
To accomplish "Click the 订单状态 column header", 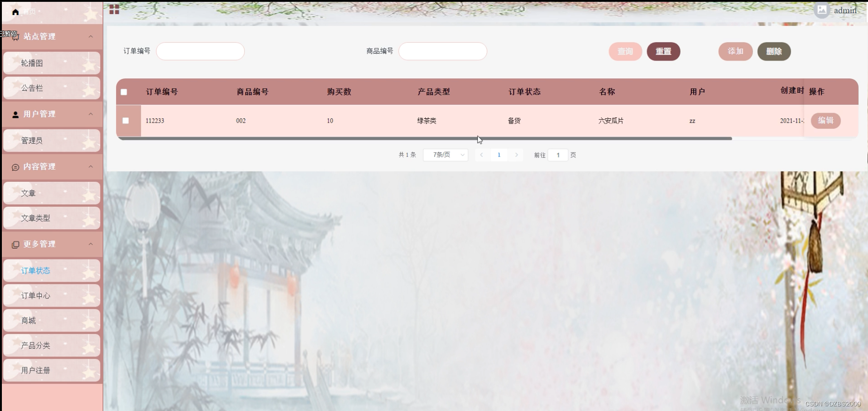I will click(524, 92).
